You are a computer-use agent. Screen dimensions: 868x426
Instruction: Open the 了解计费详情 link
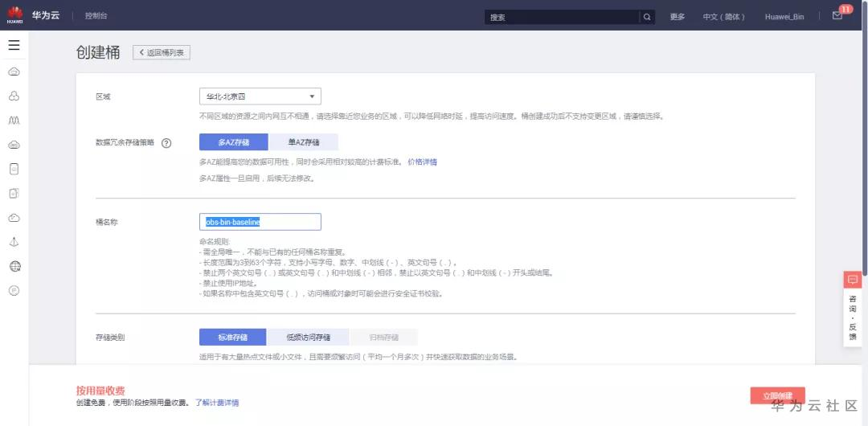click(217, 403)
